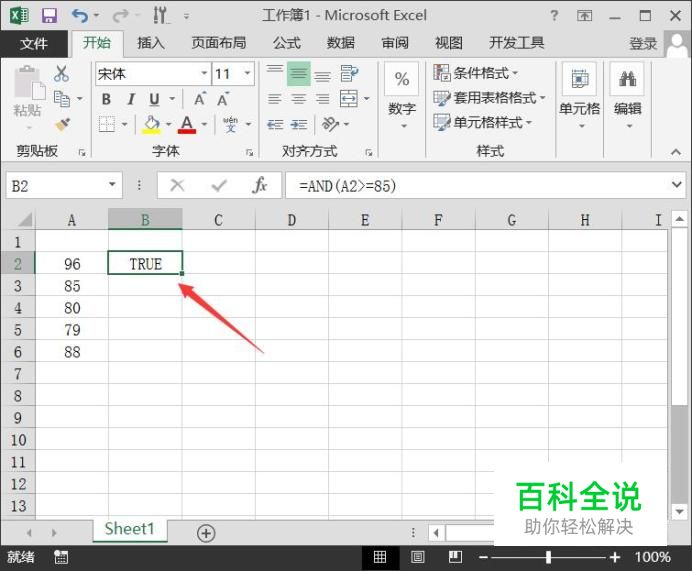The height and width of the screenshot is (571, 692).
Task: Click the Cut scissors icon
Action: [61, 74]
